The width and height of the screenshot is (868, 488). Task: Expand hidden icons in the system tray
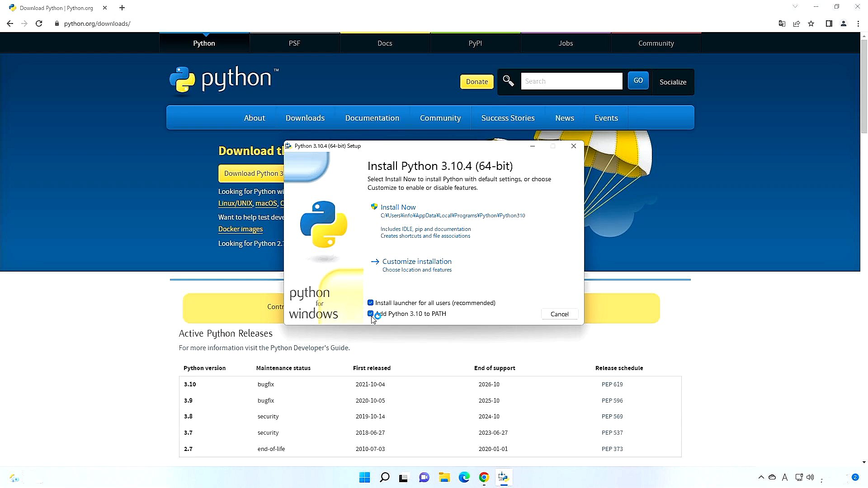(761, 477)
